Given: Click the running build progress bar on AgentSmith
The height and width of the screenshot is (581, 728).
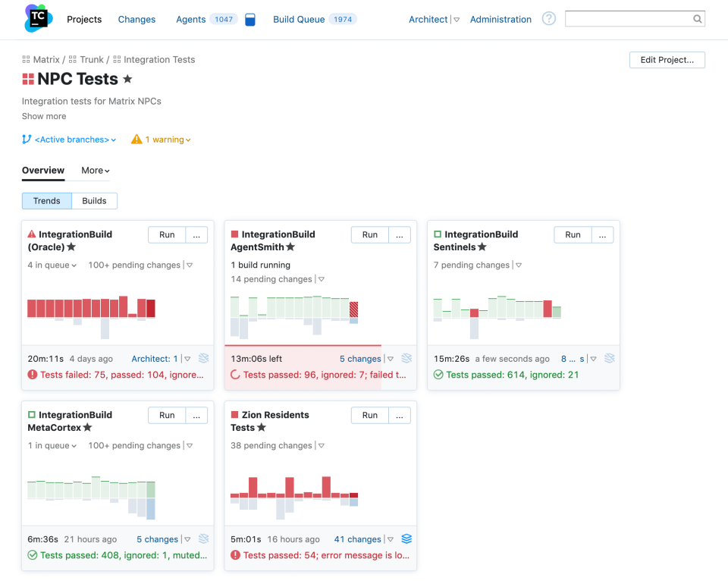Looking at the screenshot, I should [x=303, y=346].
